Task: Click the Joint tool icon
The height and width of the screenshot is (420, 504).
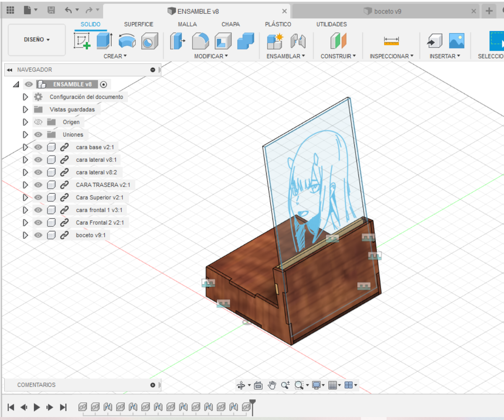Action: [x=298, y=41]
